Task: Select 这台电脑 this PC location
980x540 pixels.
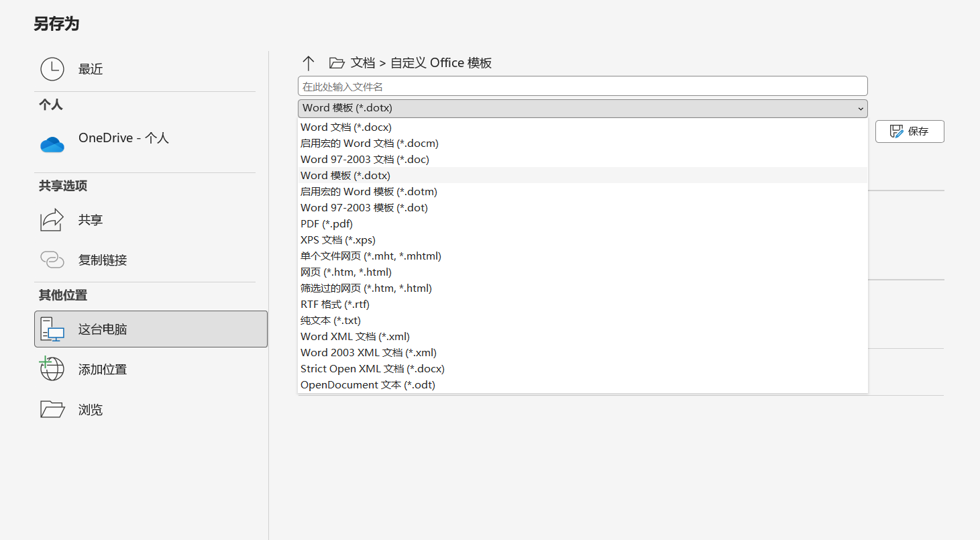Action: point(151,329)
